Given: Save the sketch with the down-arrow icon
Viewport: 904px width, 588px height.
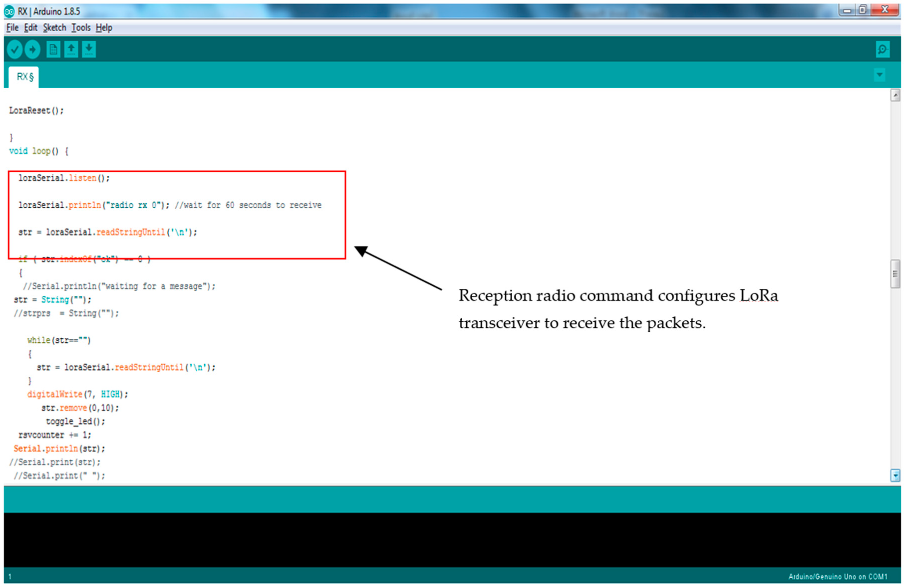Looking at the screenshot, I should 89,49.
